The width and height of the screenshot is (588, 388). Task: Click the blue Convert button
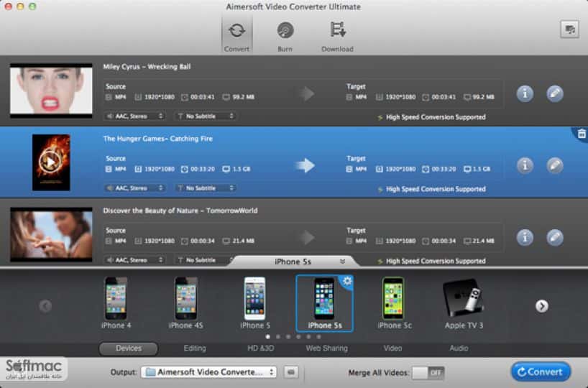[x=541, y=371]
